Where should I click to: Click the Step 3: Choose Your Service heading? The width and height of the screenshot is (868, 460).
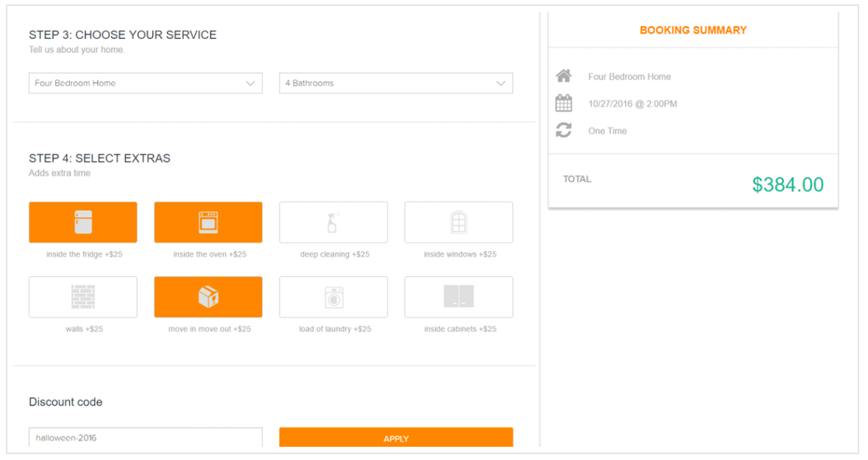coord(122,35)
